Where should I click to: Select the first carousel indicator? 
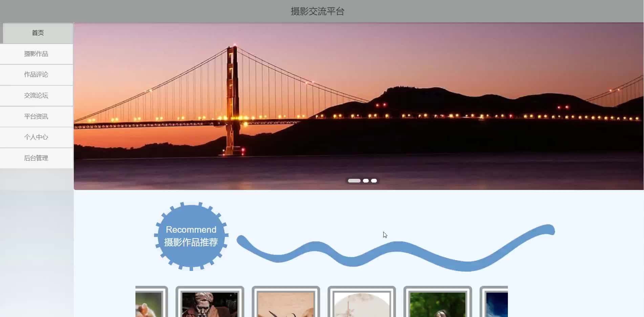point(354,181)
